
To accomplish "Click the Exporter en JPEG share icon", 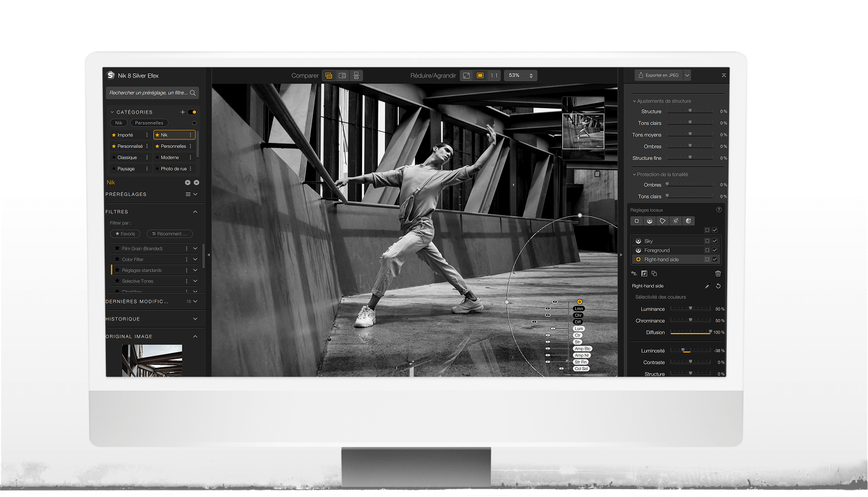I will click(x=641, y=76).
